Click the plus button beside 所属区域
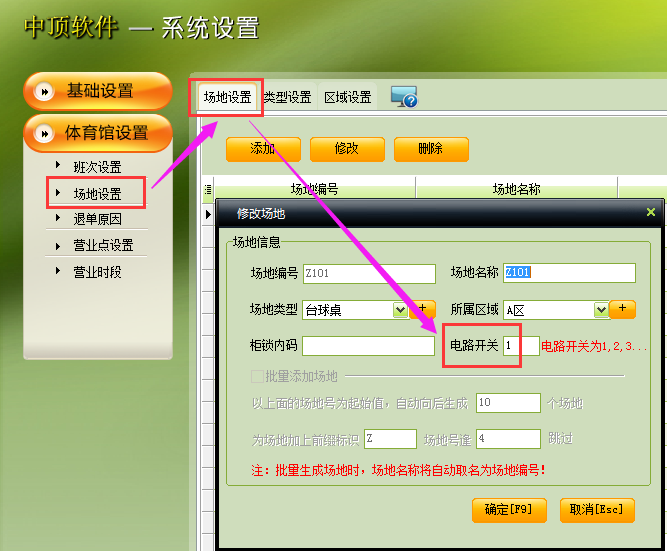The height and width of the screenshot is (551, 667). (623, 309)
